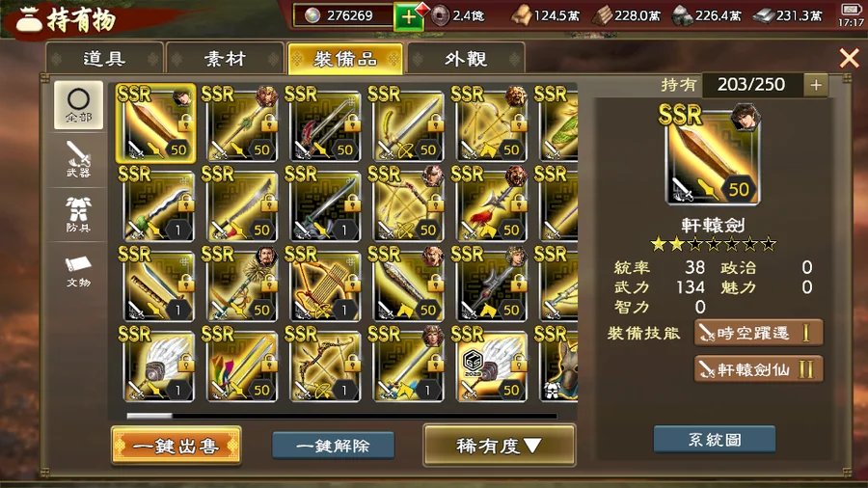Expand inventory capacity with plus button
This screenshot has width=868, height=488.
815,85
